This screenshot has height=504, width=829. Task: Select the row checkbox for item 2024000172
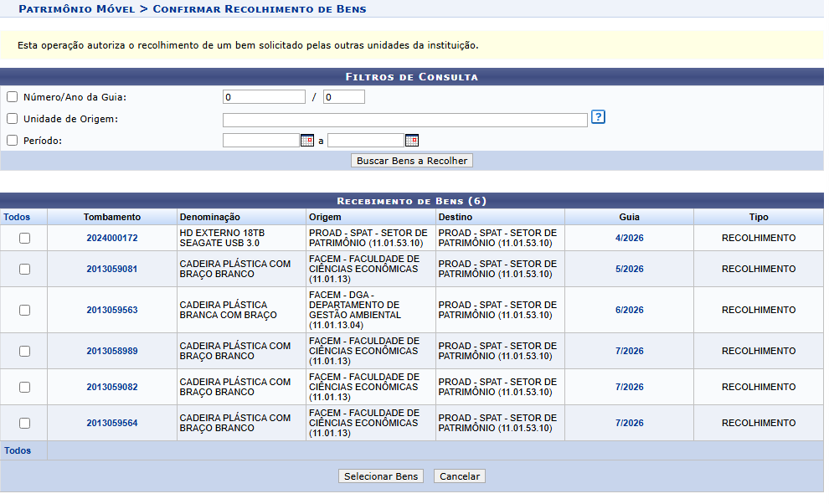click(24, 238)
